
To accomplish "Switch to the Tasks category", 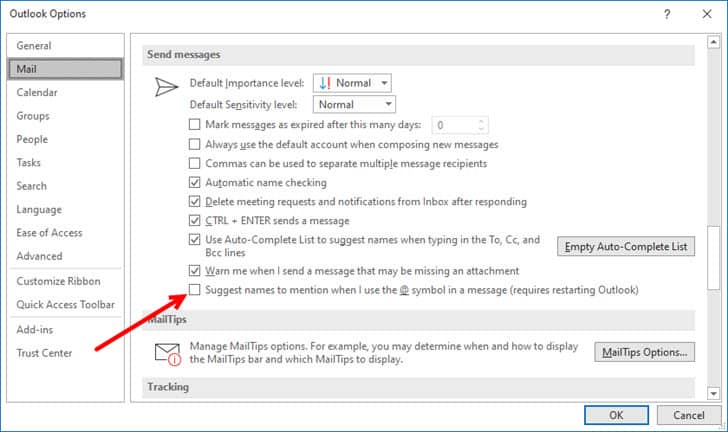I will click(x=65, y=162).
